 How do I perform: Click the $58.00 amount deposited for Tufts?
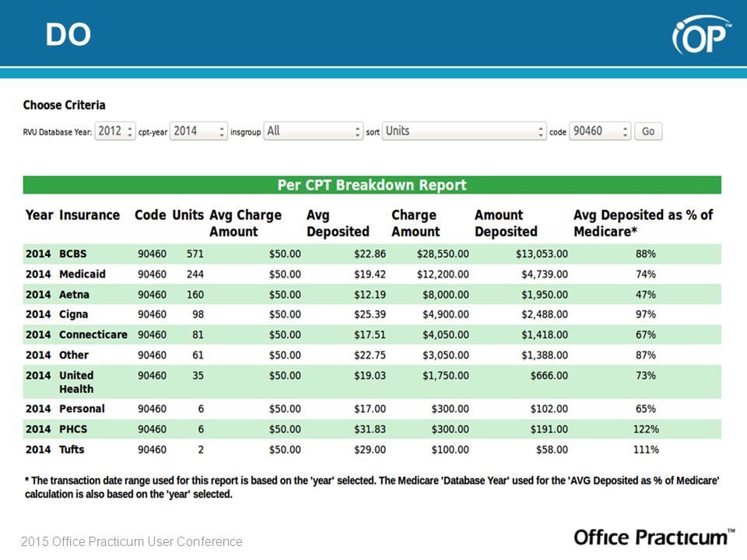552,450
